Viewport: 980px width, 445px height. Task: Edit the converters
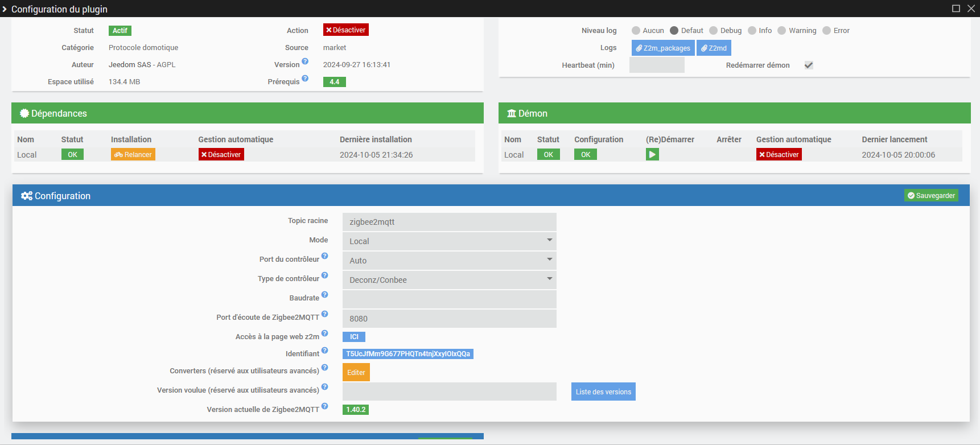coord(356,372)
